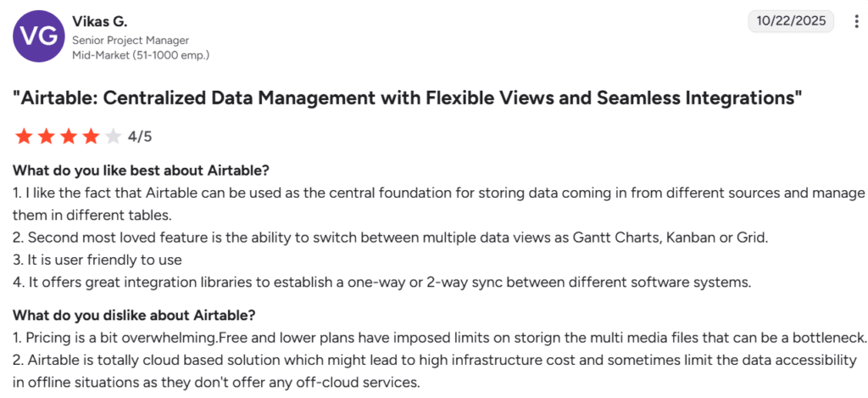Click the 10/22/2025 date badge
The image size is (868, 398).
[791, 21]
